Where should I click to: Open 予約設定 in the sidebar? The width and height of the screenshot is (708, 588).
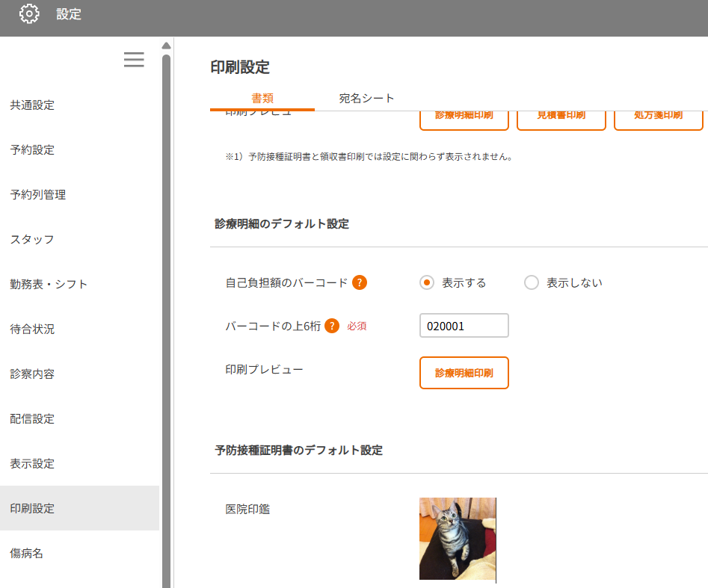pos(32,150)
